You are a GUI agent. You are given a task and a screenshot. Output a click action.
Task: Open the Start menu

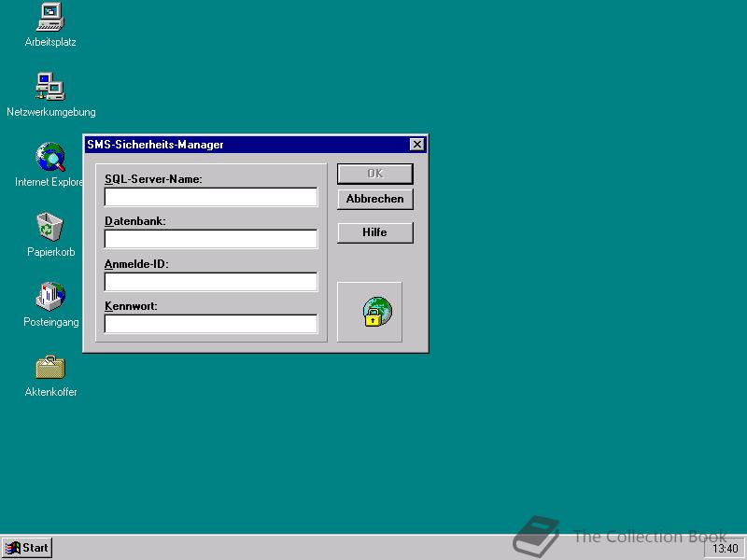click(27, 548)
